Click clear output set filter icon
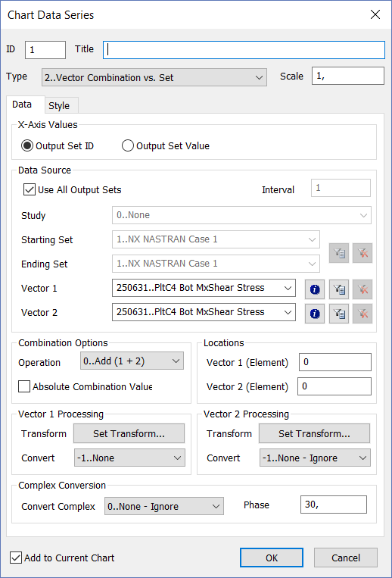 [362, 253]
